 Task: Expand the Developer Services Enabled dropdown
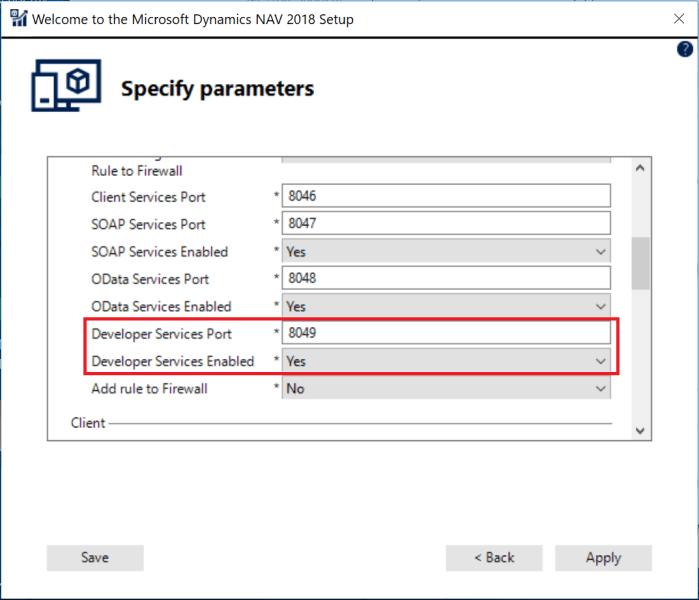[x=446, y=361]
